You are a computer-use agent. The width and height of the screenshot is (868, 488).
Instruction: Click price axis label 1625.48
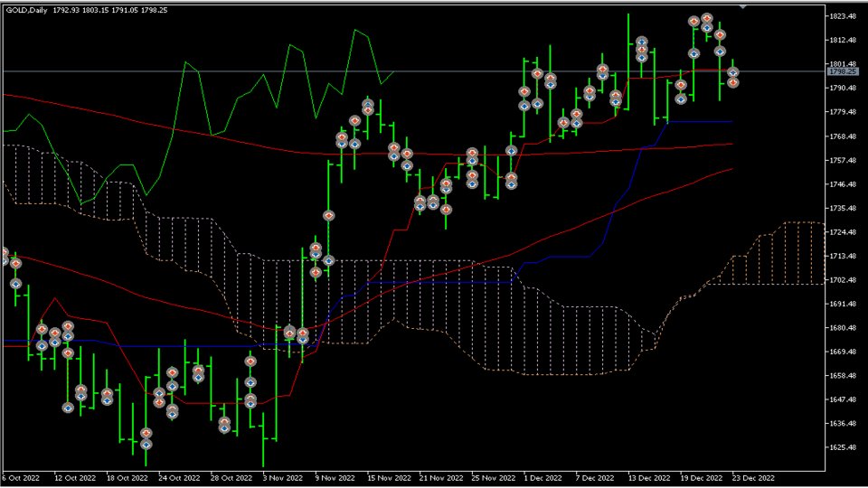(x=843, y=448)
